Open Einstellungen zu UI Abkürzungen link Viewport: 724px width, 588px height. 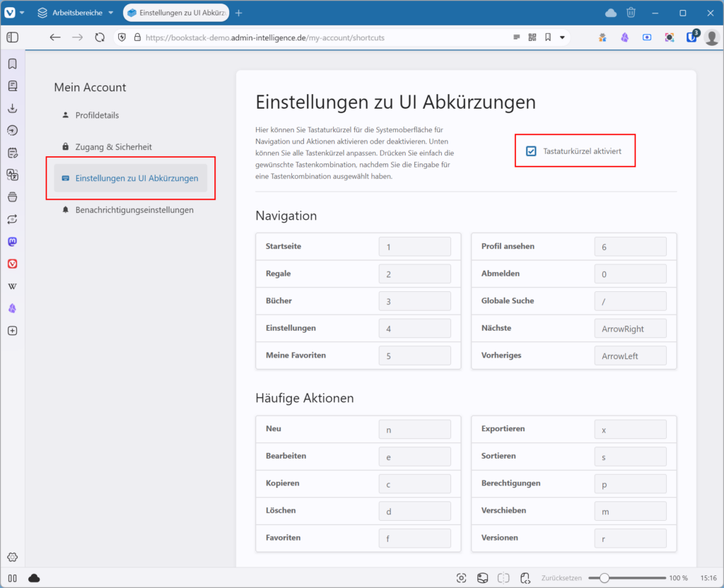pos(131,178)
